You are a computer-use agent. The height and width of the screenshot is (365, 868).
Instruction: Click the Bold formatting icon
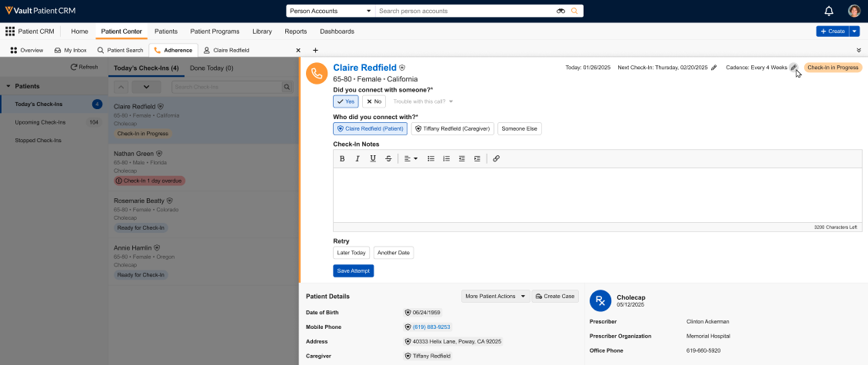pyautogui.click(x=342, y=158)
